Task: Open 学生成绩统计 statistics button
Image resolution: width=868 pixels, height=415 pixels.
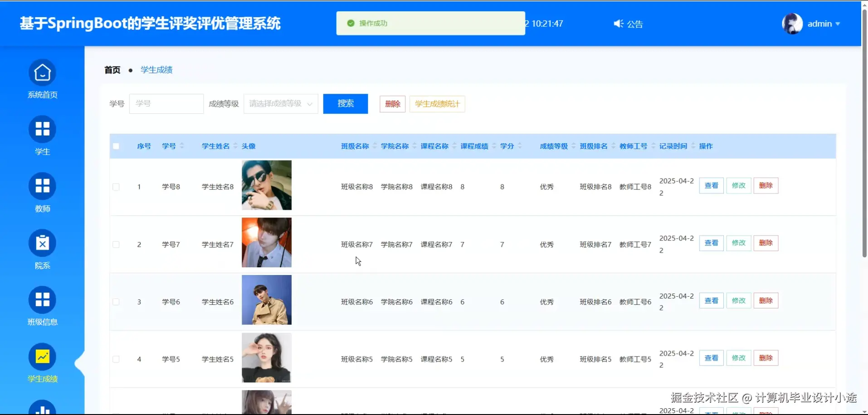Action: point(437,104)
